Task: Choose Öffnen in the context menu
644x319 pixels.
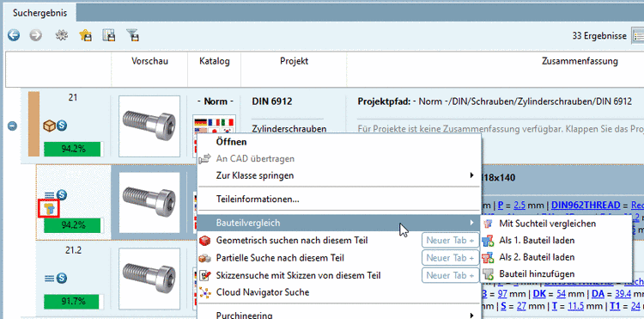Action: coord(339,142)
